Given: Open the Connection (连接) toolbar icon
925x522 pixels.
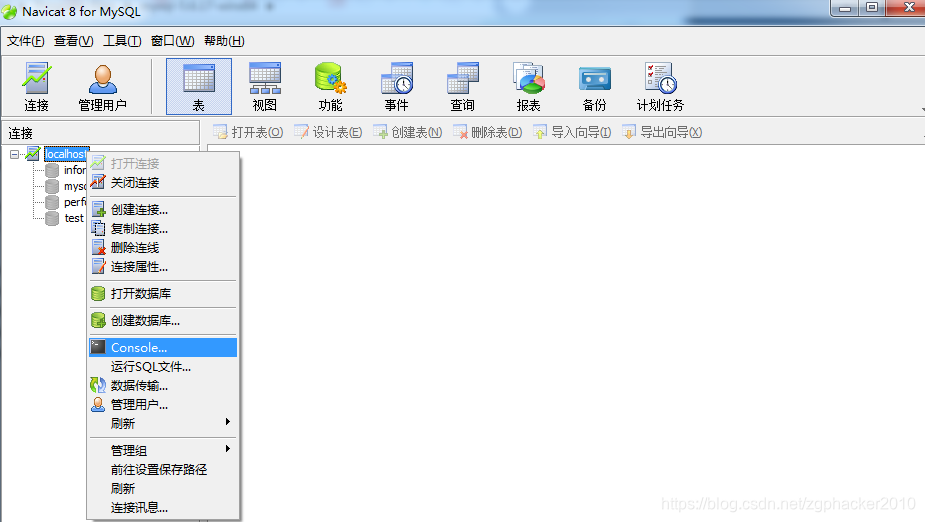Looking at the screenshot, I should coord(37,87).
